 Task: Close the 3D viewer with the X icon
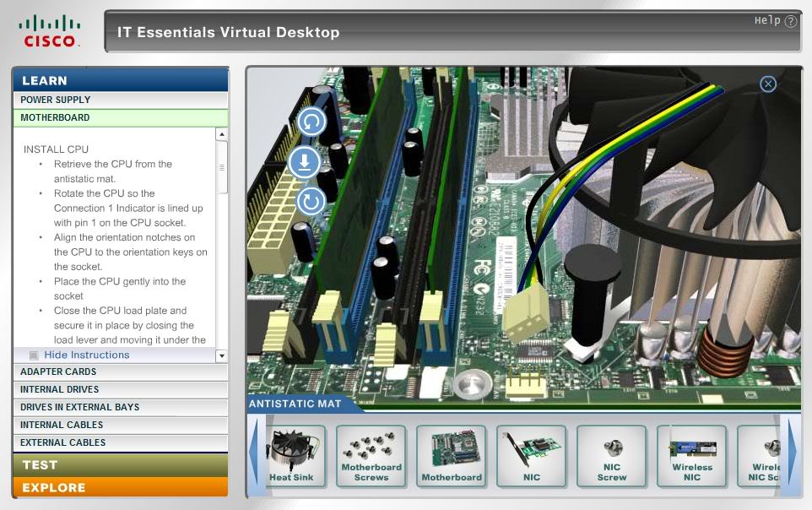768,84
